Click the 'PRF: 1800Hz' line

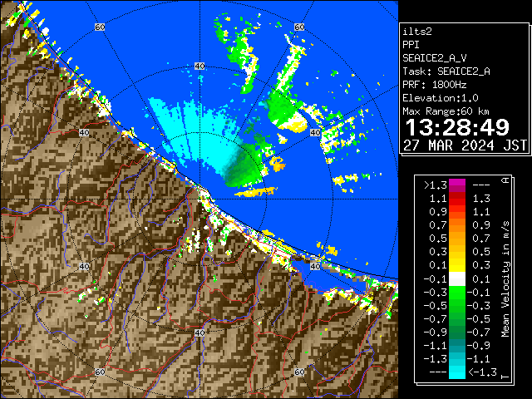[434, 85]
